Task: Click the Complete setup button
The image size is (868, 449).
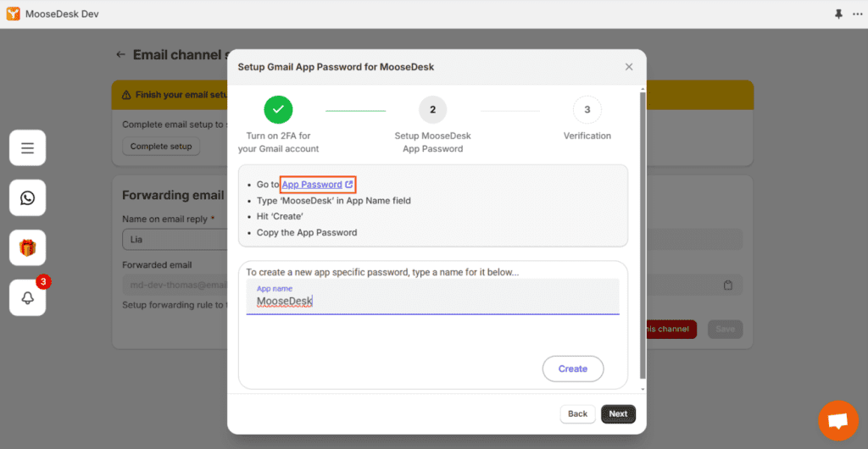Action: click(161, 147)
